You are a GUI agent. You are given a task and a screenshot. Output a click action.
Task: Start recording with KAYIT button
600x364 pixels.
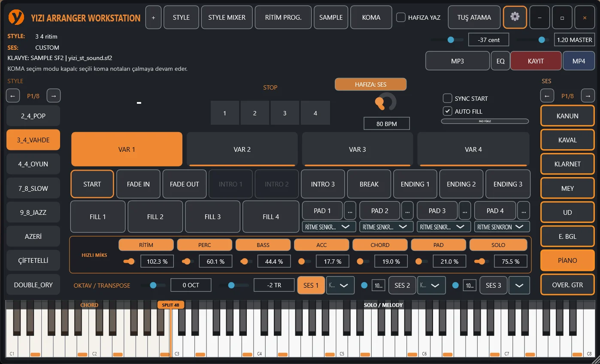coord(536,61)
